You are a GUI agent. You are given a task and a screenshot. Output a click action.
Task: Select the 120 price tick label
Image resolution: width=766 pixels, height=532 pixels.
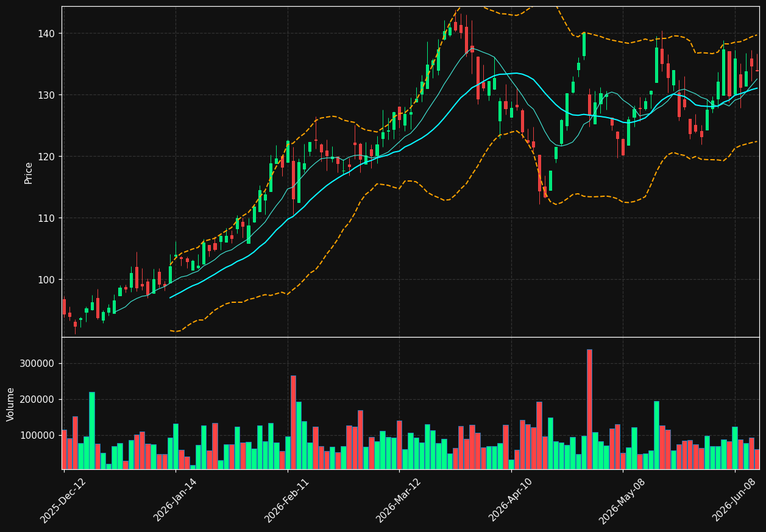click(46, 157)
